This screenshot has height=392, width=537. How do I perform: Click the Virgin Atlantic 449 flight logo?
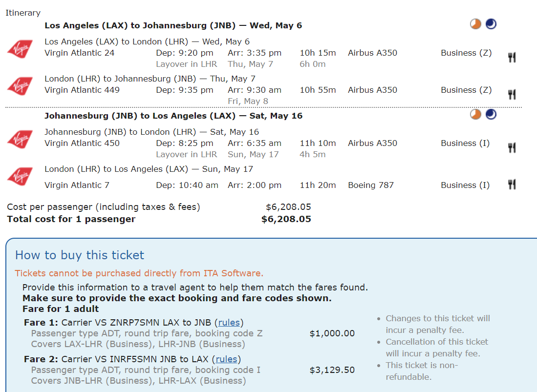(x=20, y=86)
